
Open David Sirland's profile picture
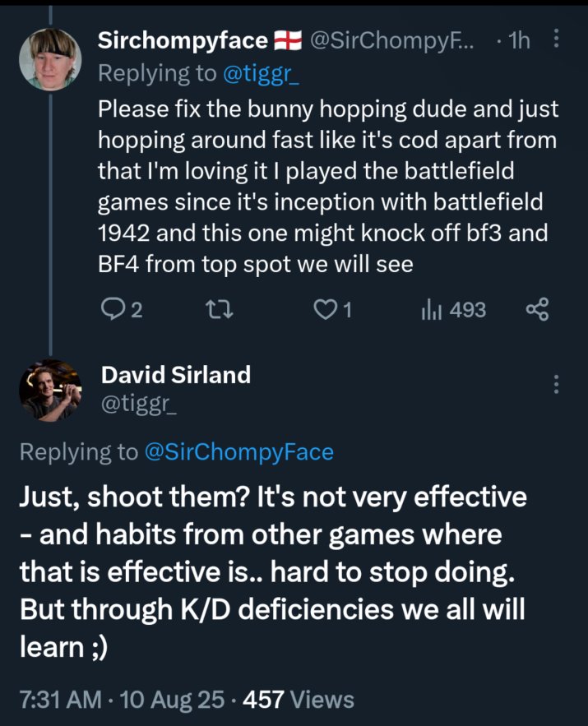(x=50, y=391)
